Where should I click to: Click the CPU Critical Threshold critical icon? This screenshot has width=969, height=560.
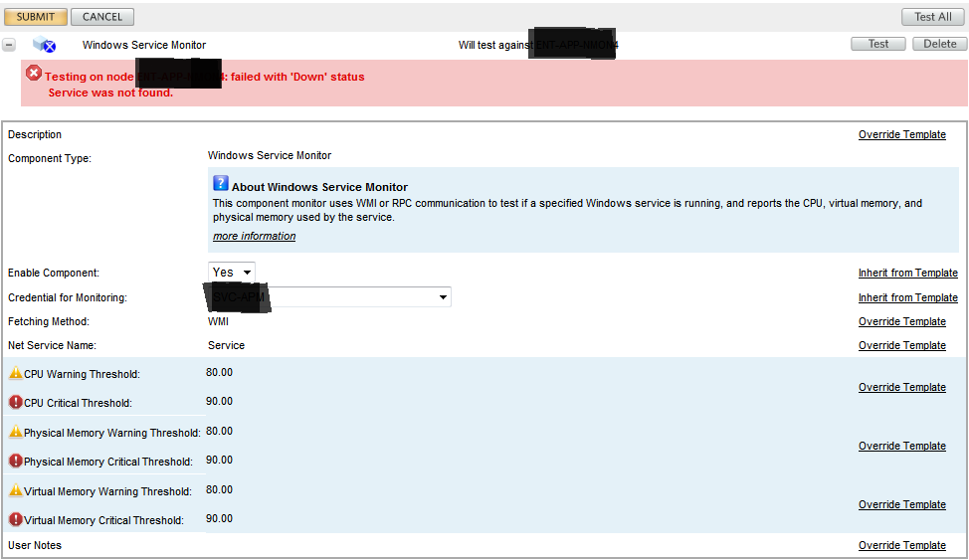point(16,403)
